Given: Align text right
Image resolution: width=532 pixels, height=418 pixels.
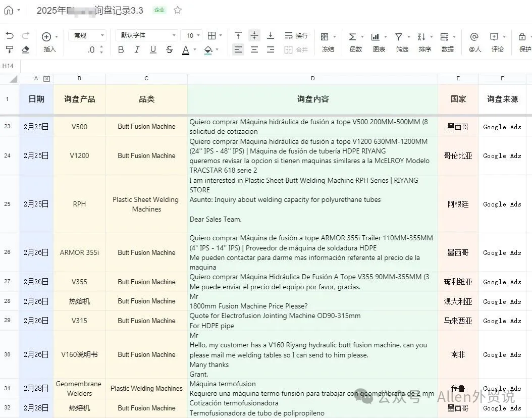Looking at the screenshot, I should click(271, 49).
